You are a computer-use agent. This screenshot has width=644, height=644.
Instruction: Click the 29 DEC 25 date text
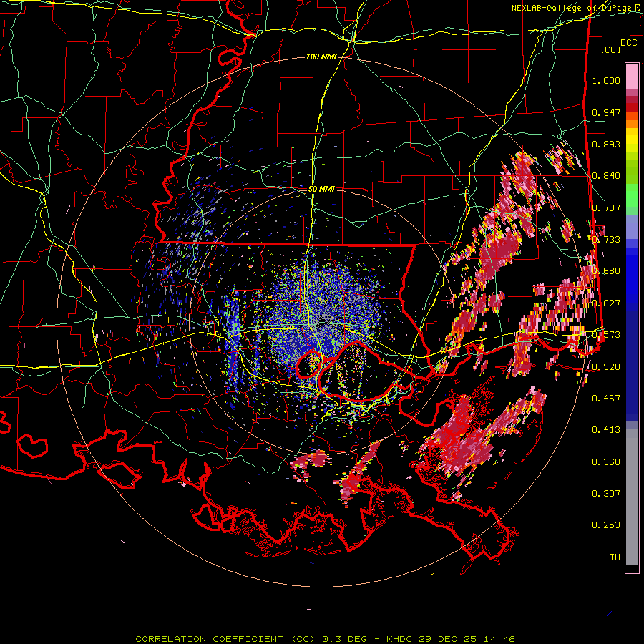(x=448, y=639)
